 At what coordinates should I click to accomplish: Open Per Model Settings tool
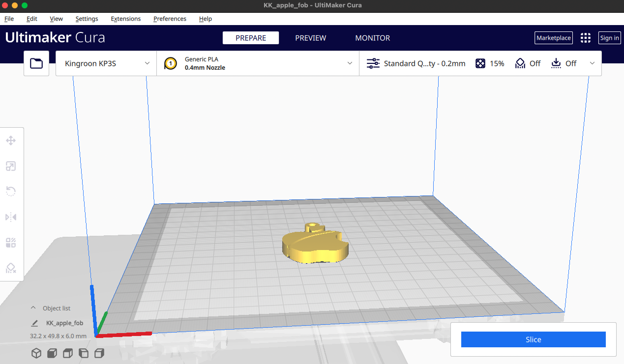click(11, 243)
